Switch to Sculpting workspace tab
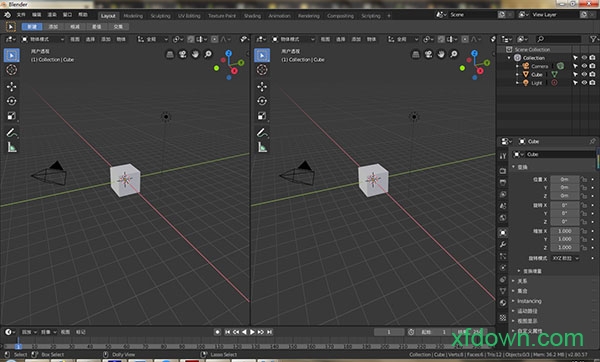The height and width of the screenshot is (362, 600). point(160,16)
